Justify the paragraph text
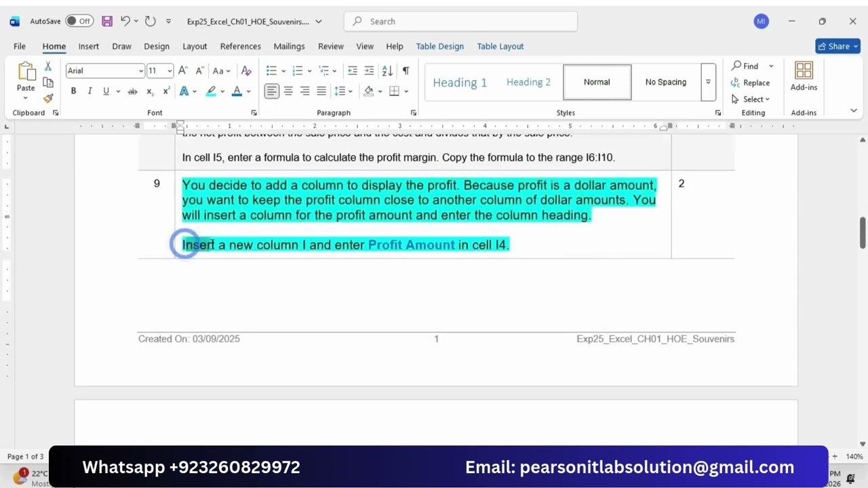 (321, 91)
